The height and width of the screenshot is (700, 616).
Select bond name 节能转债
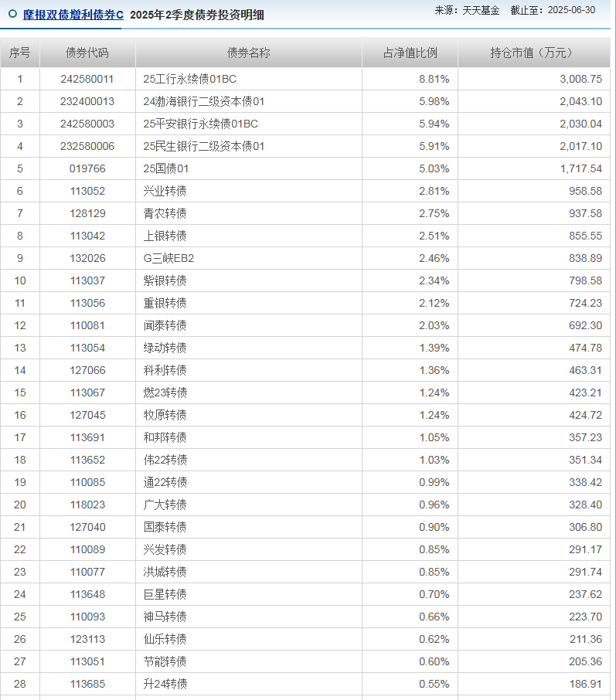tap(165, 661)
